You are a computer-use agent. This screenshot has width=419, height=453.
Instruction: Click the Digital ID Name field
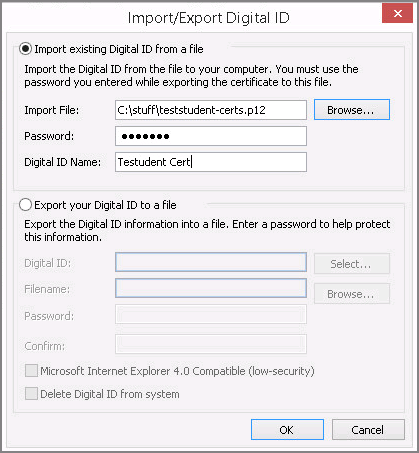point(211,162)
